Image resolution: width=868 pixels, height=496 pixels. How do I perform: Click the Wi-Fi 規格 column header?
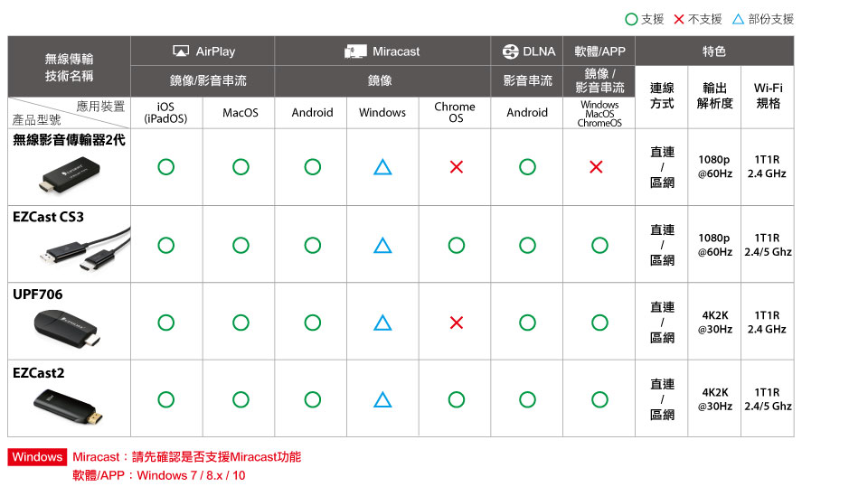point(769,96)
